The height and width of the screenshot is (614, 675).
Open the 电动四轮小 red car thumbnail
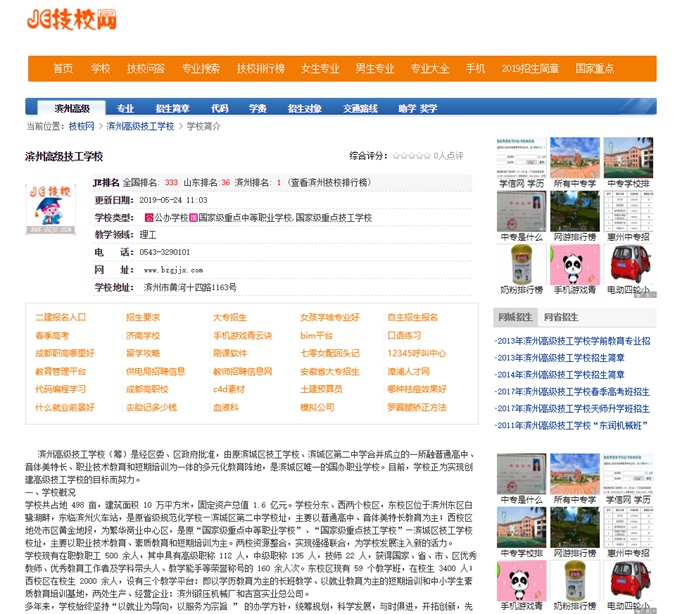pyautogui.click(x=629, y=264)
